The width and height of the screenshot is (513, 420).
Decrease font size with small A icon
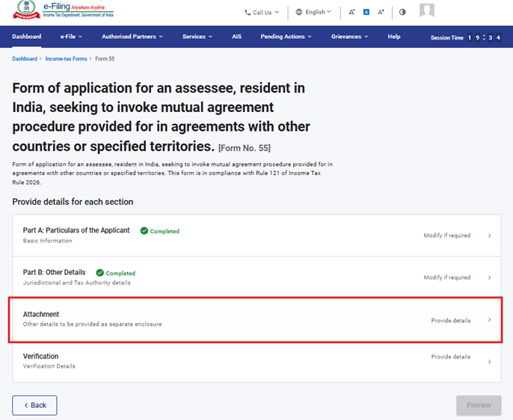(351, 12)
